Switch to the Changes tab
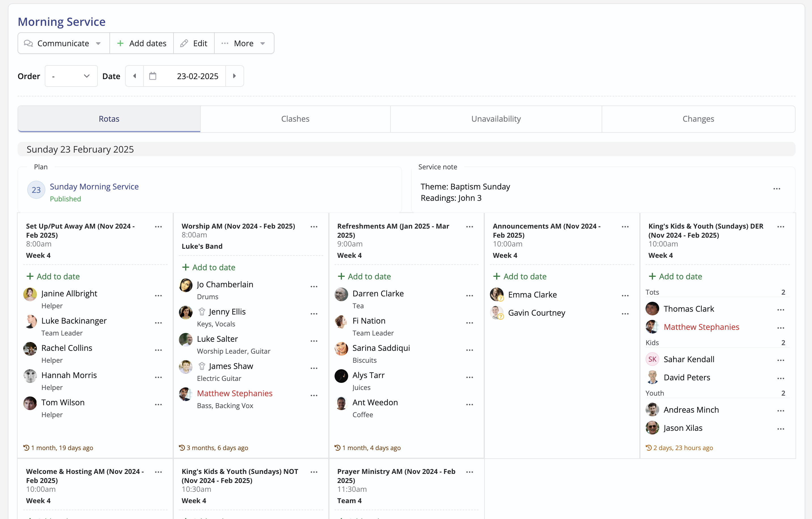Screen dimensions: 812x519 pyautogui.click(x=698, y=119)
